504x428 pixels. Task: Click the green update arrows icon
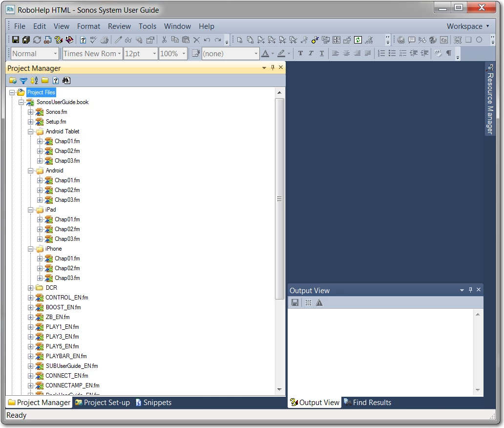click(x=358, y=40)
